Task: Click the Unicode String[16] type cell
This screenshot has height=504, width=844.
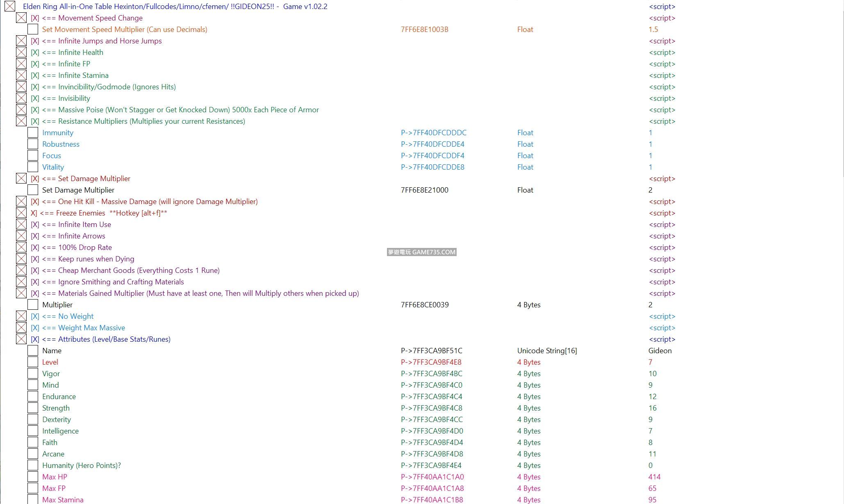Action: coord(547,351)
